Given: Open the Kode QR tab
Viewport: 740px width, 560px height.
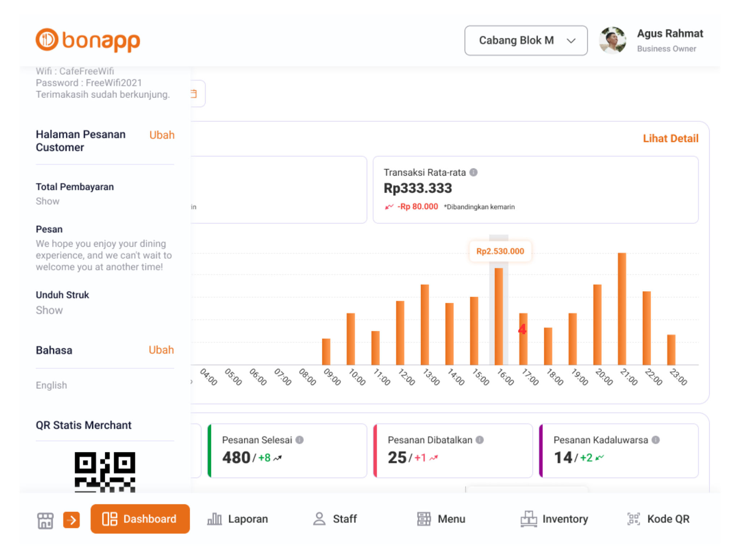Looking at the screenshot, I should point(658,519).
